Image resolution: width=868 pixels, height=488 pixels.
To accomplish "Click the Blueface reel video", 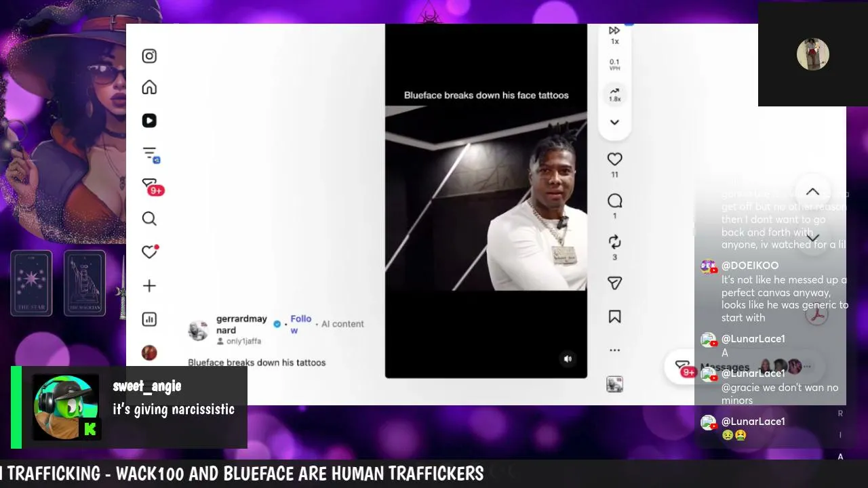I will pos(486,201).
